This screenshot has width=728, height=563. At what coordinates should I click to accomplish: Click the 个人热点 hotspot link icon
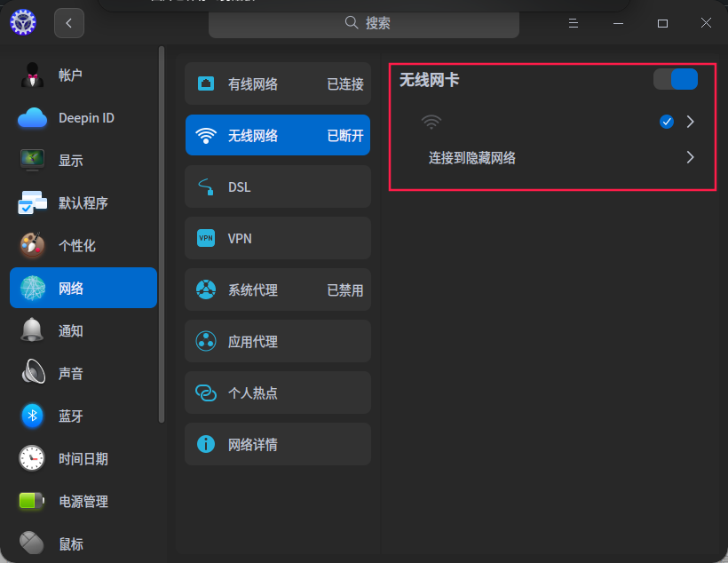tap(206, 393)
